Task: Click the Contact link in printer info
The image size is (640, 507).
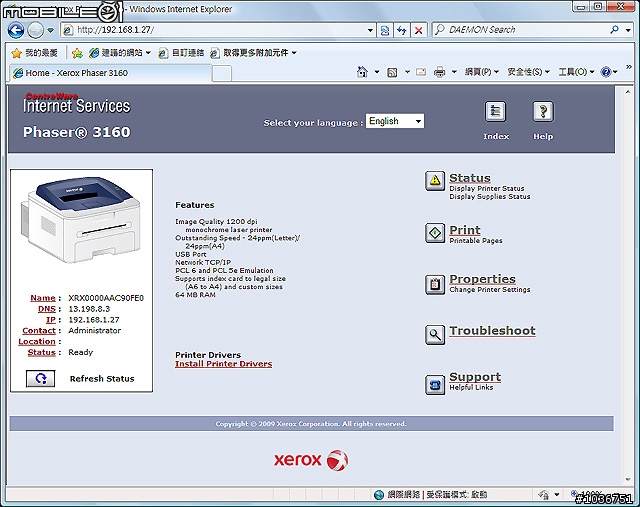Action: pos(39,331)
